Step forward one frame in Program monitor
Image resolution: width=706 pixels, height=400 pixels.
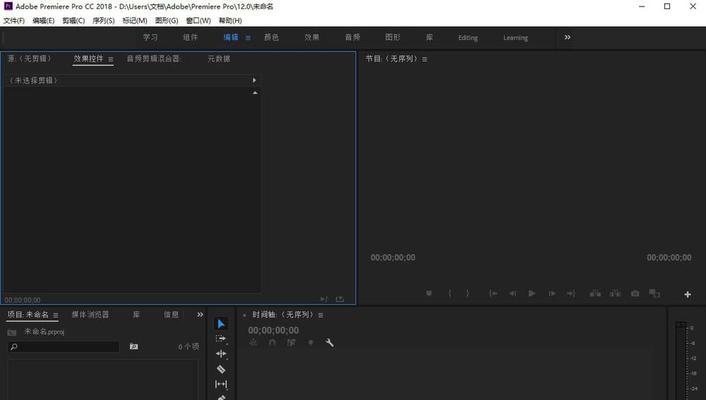pyautogui.click(x=552, y=293)
